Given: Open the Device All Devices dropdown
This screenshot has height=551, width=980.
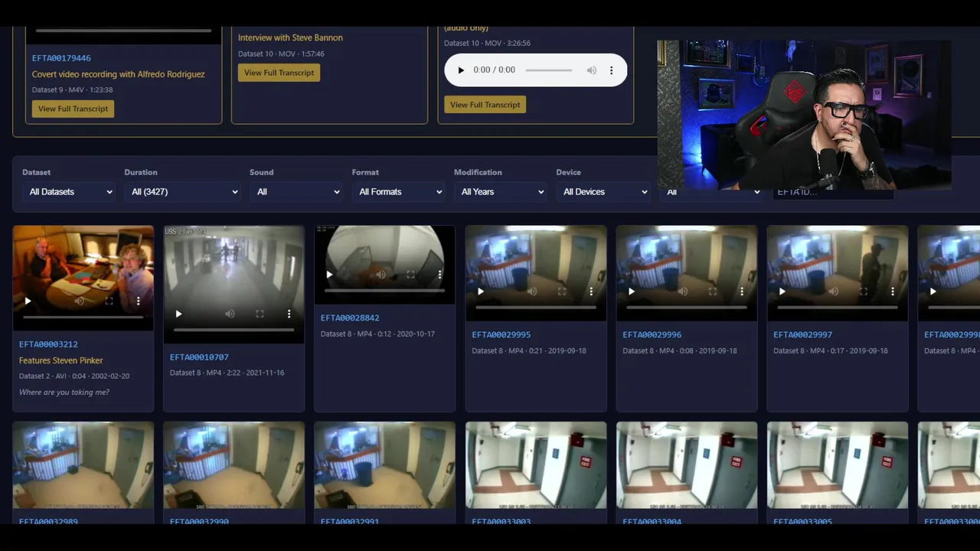Looking at the screenshot, I should pos(604,192).
